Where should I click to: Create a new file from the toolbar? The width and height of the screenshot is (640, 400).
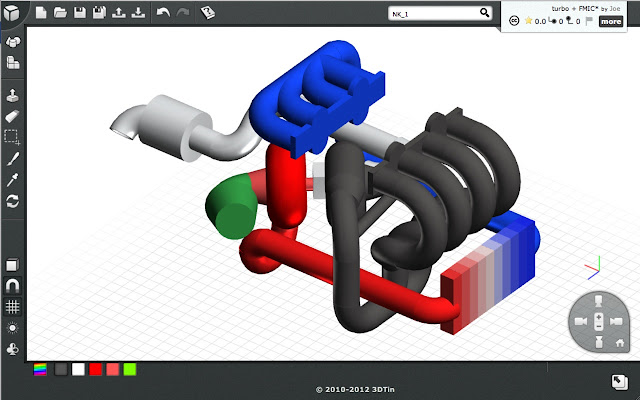[41, 13]
